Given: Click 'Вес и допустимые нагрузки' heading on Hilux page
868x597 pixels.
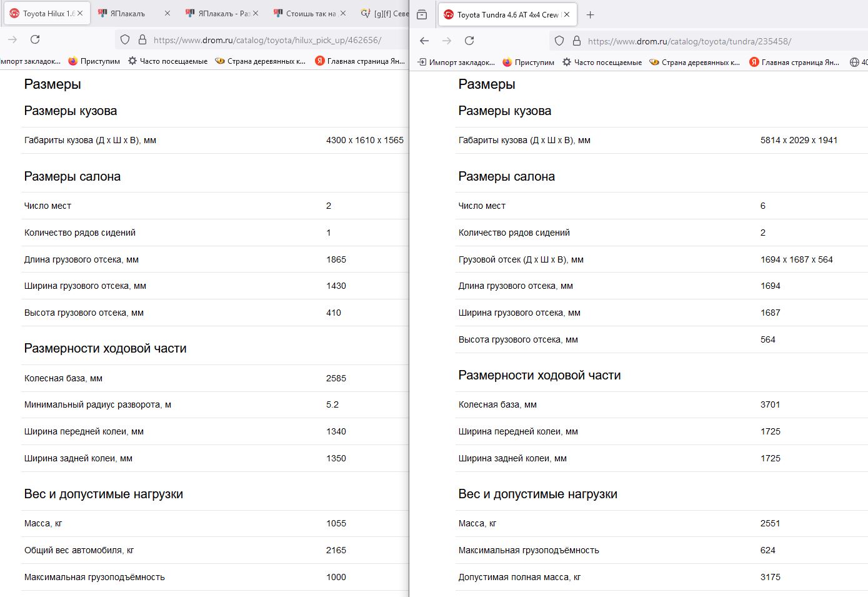Looking at the screenshot, I should point(104,494).
